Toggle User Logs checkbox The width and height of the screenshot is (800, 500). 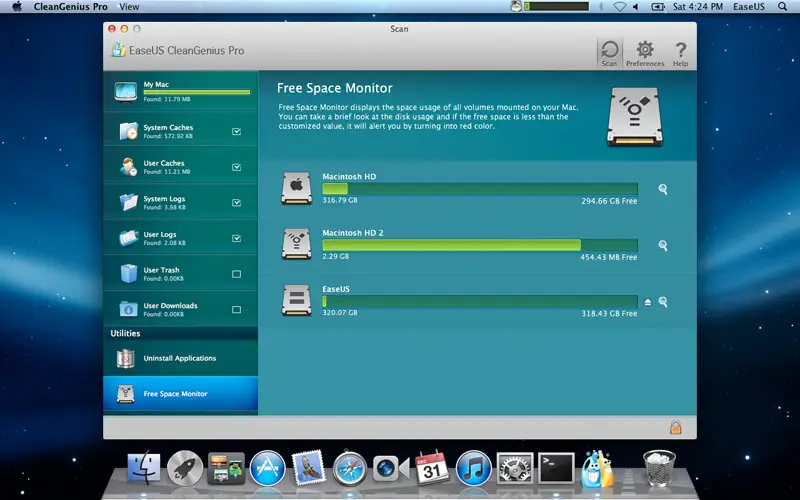pos(236,238)
